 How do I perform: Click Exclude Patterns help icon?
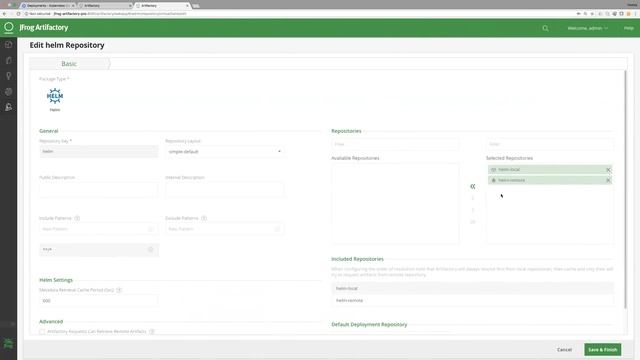[204, 218]
